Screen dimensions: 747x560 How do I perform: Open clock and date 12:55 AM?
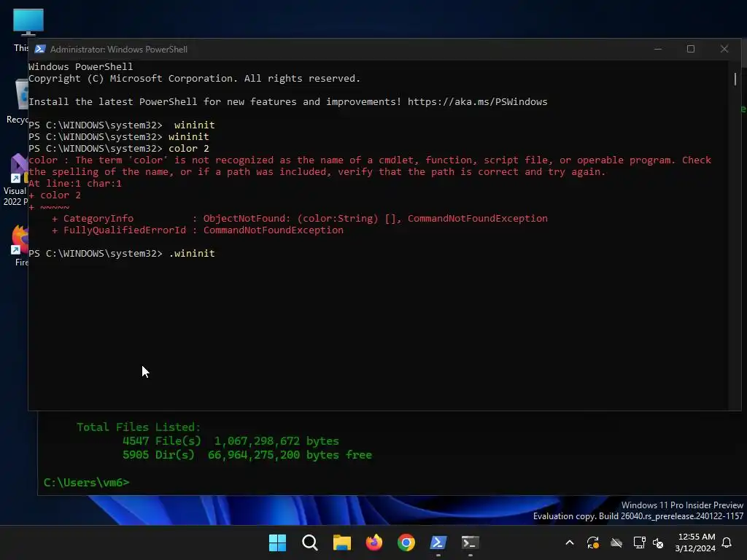point(695,542)
